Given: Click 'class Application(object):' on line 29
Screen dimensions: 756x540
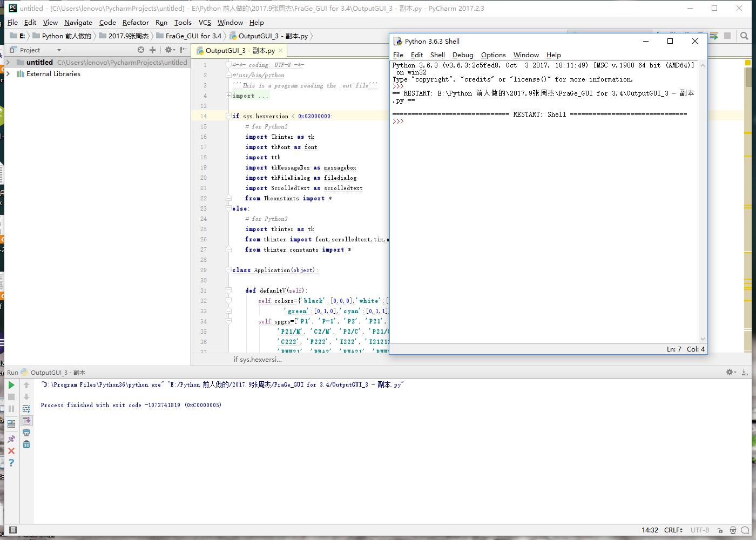Looking at the screenshot, I should click(x=275, y=270).
